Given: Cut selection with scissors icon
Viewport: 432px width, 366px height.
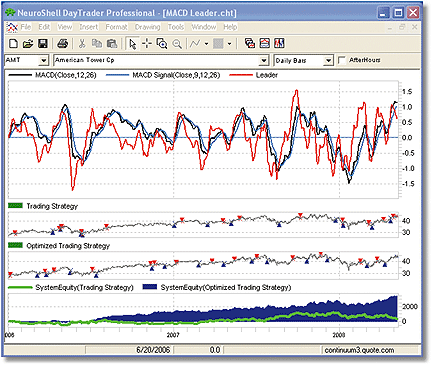Looking at the screenshot, I should pos(82,44).
